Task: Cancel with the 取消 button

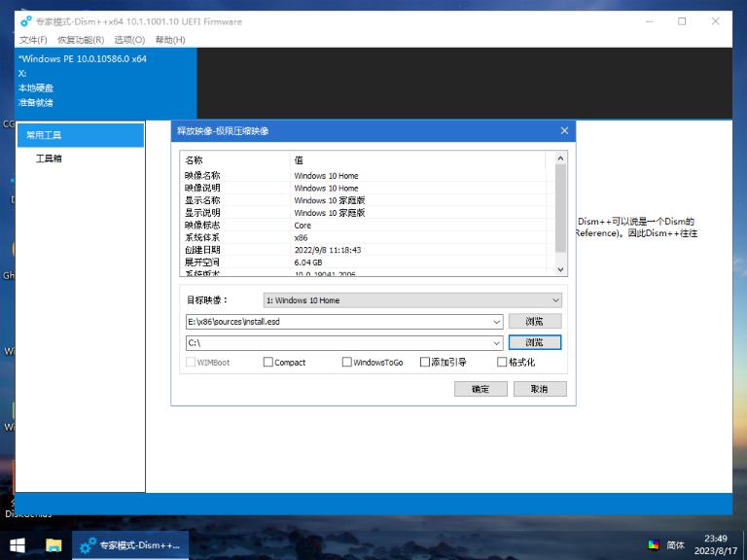Action: pyautogui.click(x=540, y=389)
